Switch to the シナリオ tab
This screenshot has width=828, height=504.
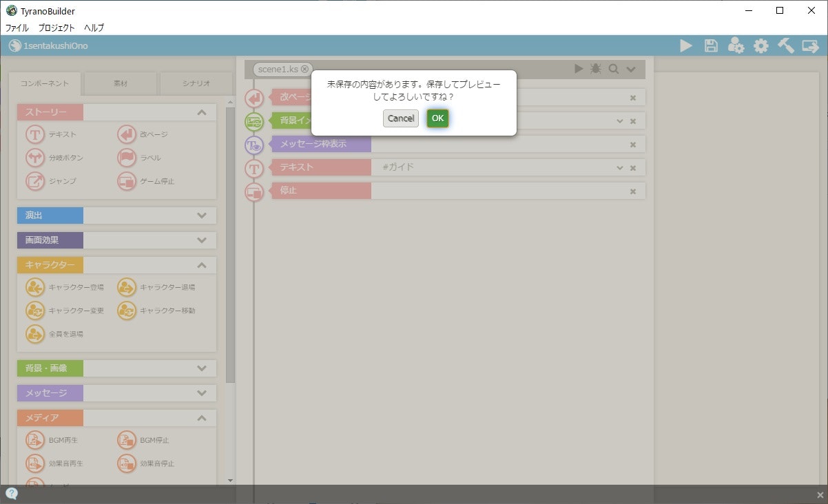coord(196,83)
